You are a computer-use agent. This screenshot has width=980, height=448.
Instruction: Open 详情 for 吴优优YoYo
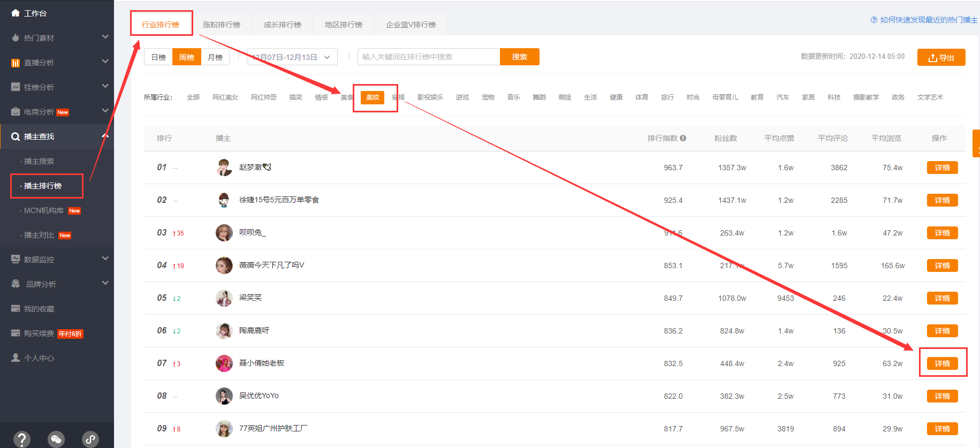[x=943, y=396]
